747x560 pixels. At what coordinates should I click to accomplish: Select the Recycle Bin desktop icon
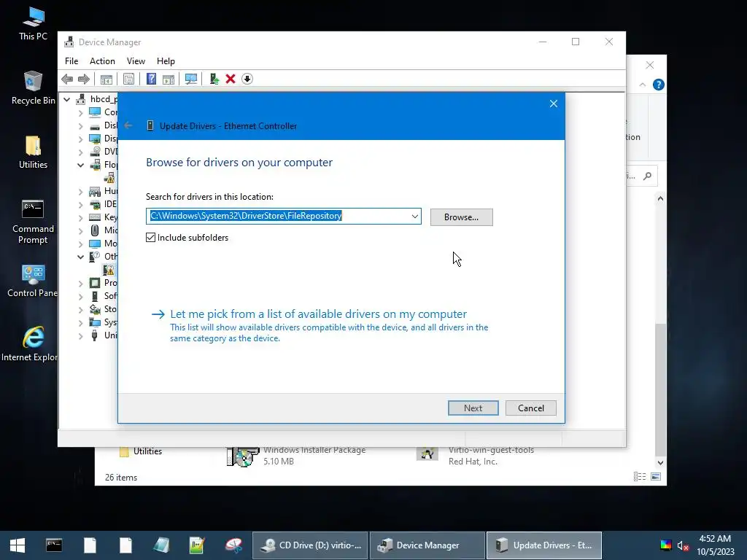33,87
